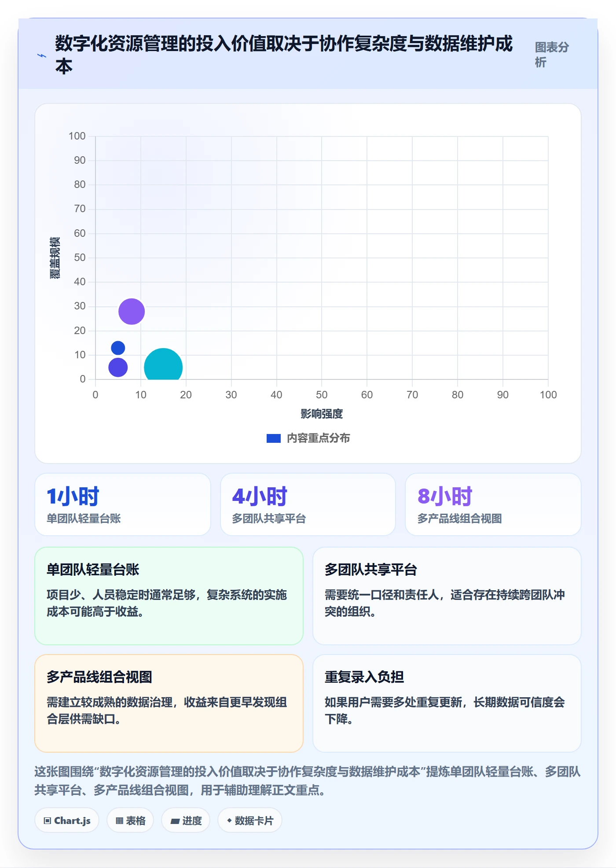Click the Chart.js tag chip
Image resolution: width=616 pixels, height=868 pixels.
tap(67, 820)
